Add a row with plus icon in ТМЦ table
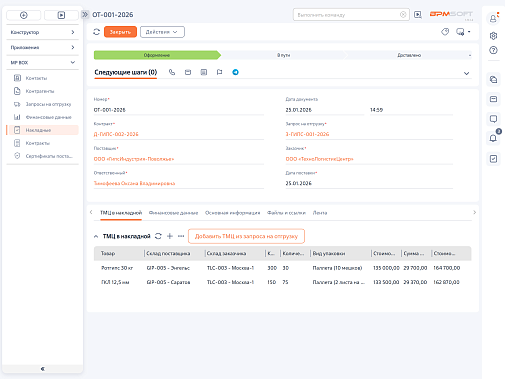 coord(170,236)
